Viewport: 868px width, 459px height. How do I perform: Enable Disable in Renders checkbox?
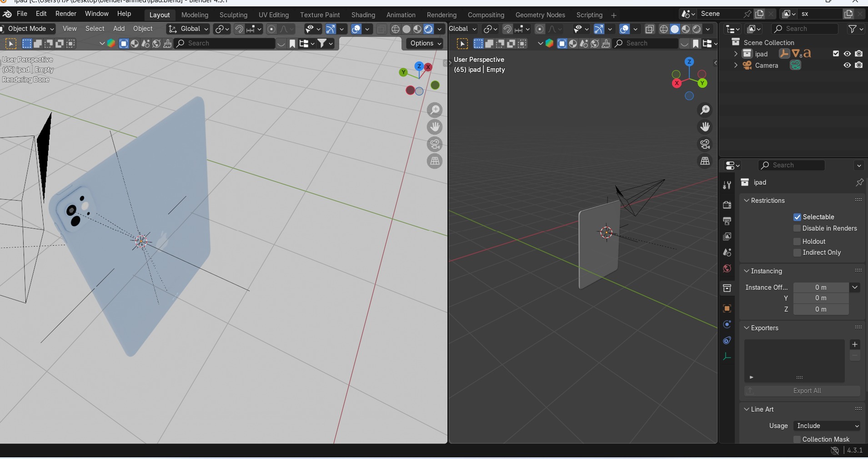point(797,228)
